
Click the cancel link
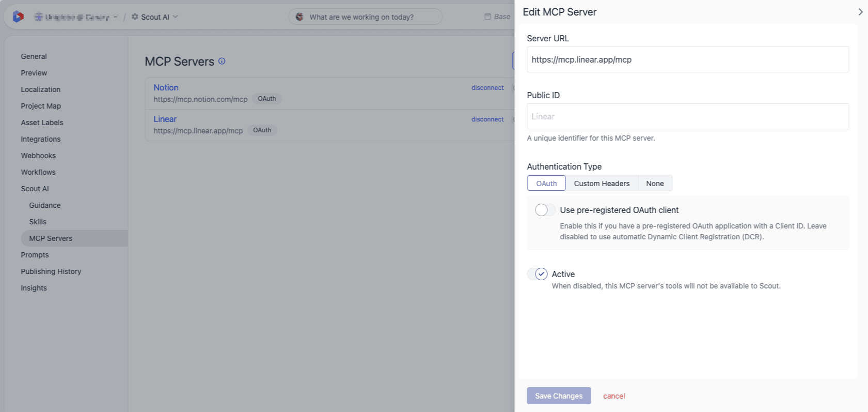pos(614,396)
